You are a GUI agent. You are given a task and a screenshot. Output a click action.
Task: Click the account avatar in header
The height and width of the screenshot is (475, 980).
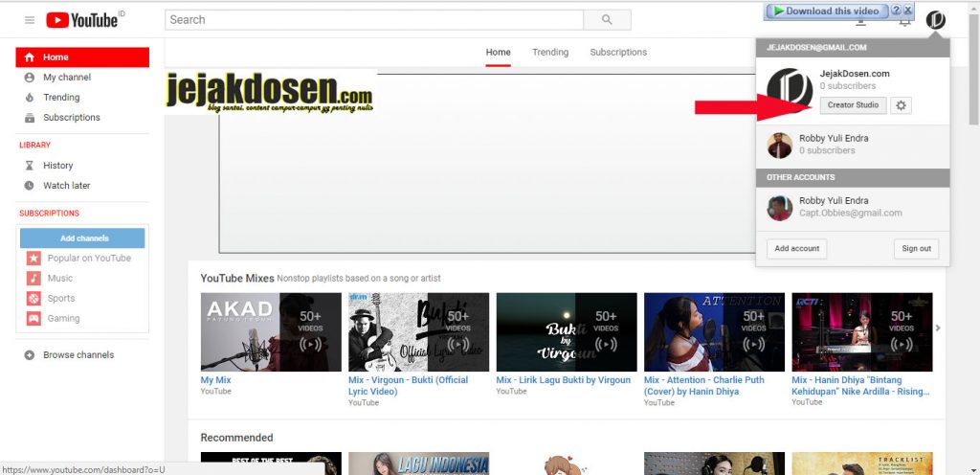pos(936,20)
